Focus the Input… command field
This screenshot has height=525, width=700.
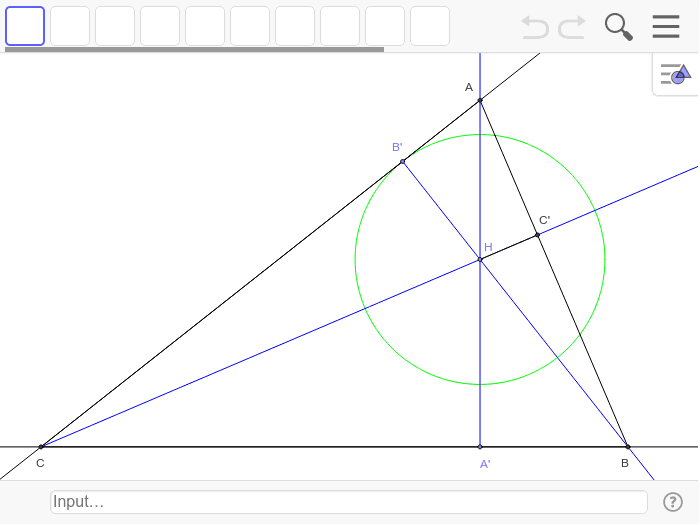(349, 502)
